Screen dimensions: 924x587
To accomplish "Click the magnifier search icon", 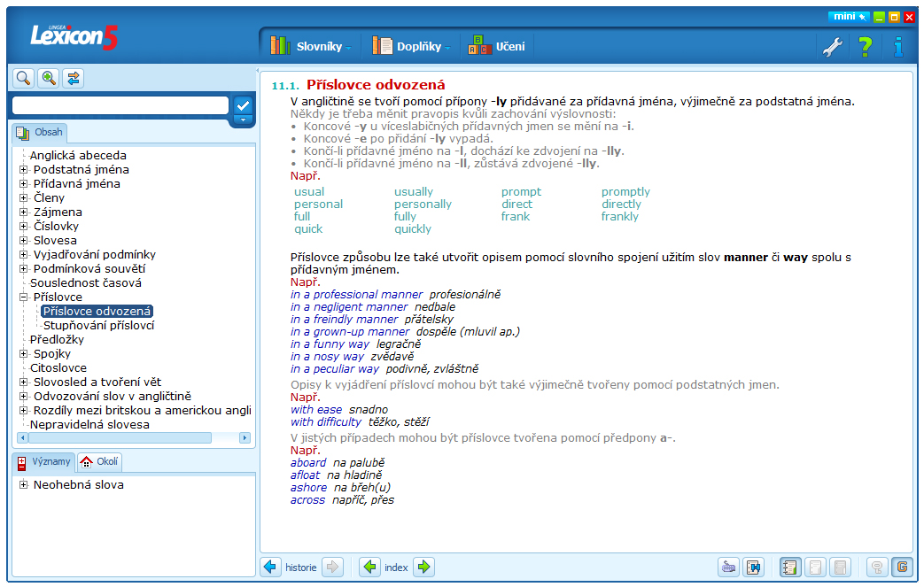I will (23, 78).
